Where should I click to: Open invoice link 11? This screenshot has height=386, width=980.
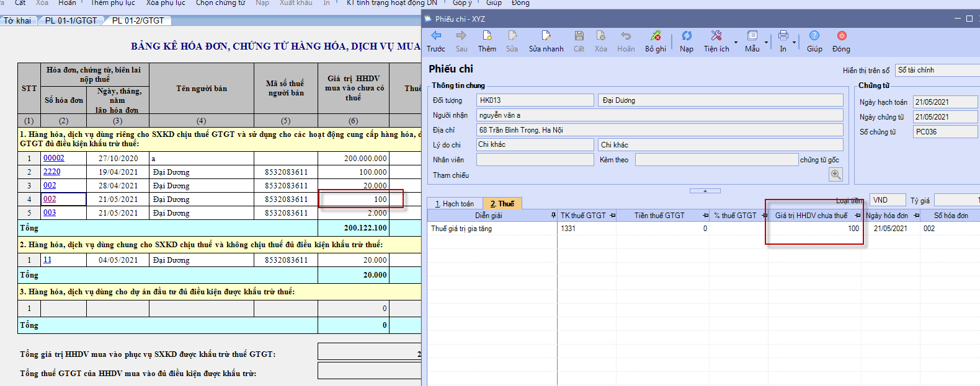click(x=47, y=260)
